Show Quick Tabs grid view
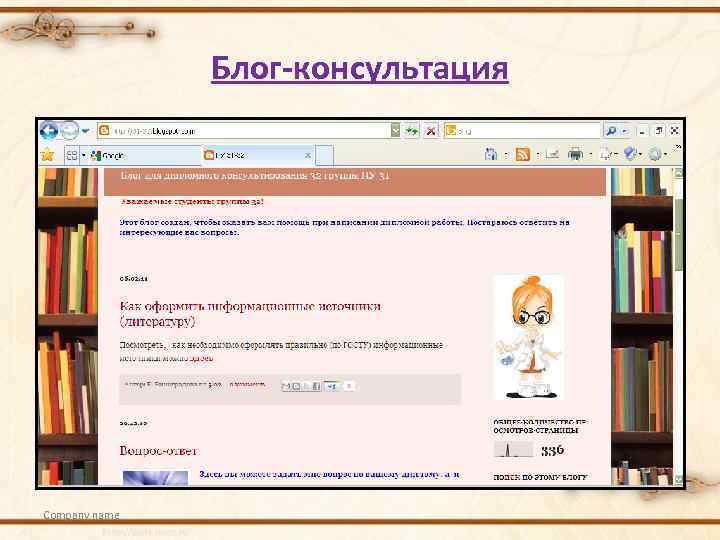720x540 pixels. click(x=72, y=155)
